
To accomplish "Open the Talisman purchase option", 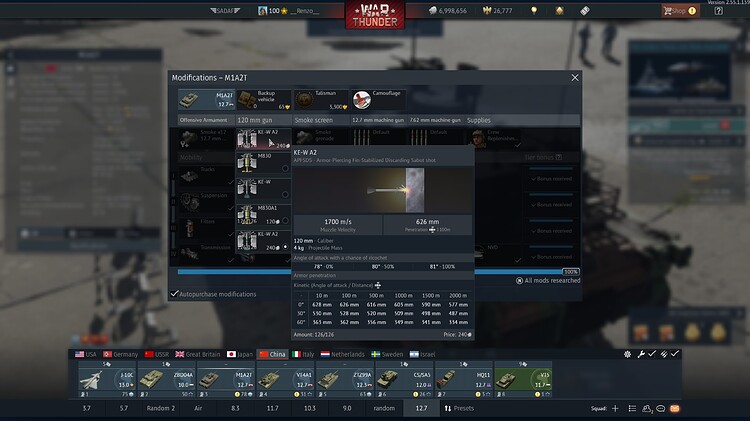I will 321,100.
